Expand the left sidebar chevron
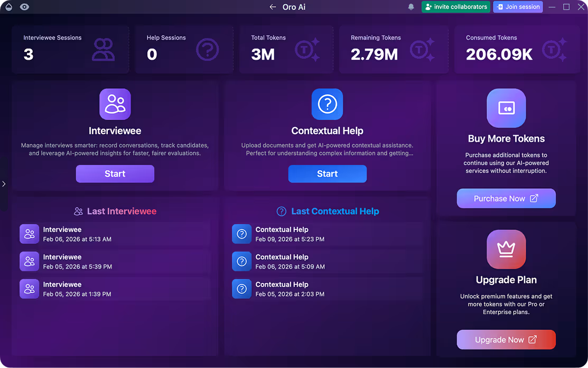588x368 pixels. (4, 184)
